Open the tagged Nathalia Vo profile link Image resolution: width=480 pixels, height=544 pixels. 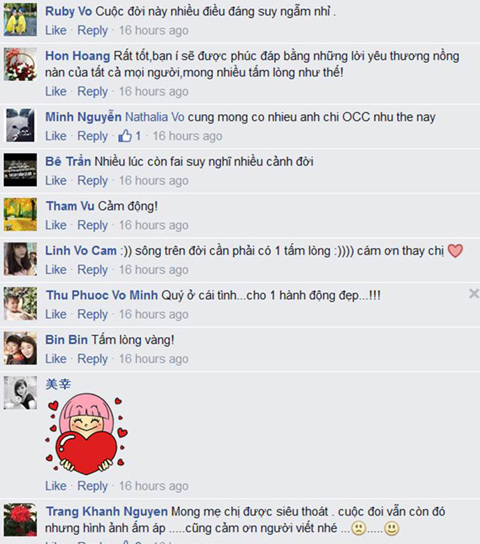(x=155, y=117)
